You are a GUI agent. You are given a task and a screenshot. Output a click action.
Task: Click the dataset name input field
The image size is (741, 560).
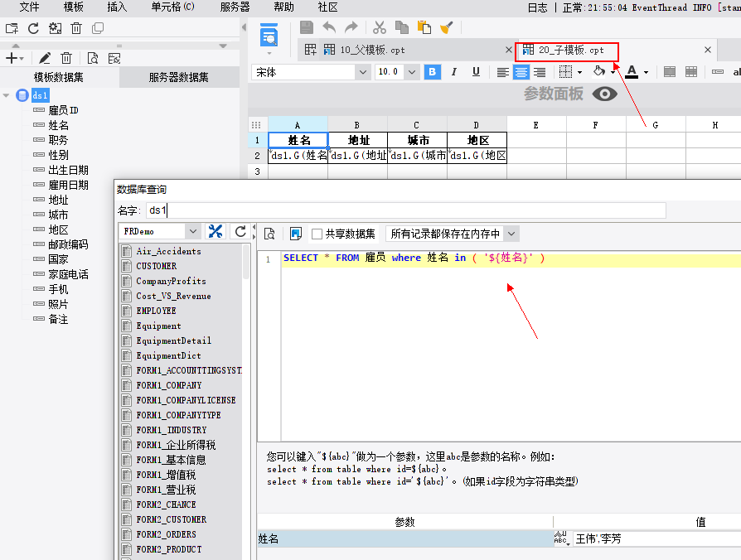coord(405,210)
